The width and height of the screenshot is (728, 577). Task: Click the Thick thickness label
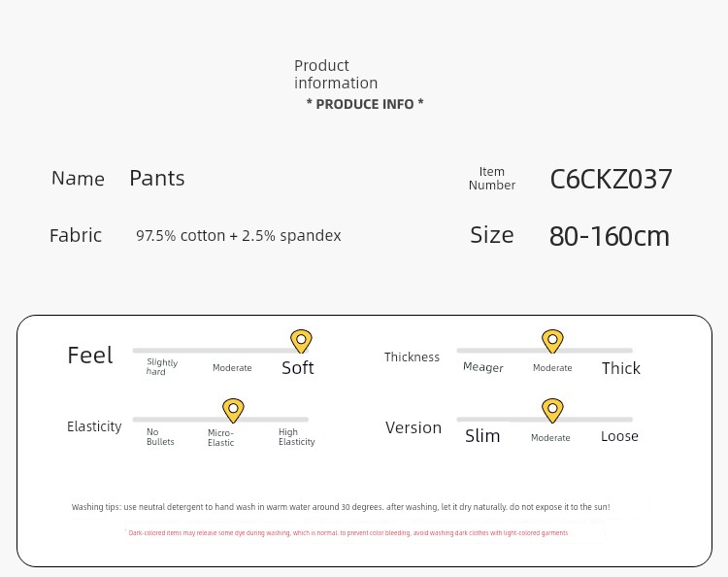(x=621, y=368)
